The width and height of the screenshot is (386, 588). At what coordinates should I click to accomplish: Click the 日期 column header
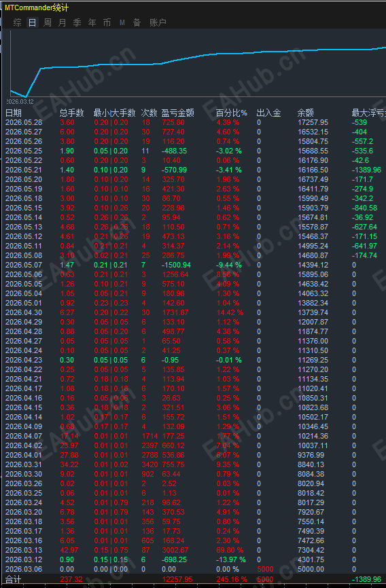[x=14, y=113]
